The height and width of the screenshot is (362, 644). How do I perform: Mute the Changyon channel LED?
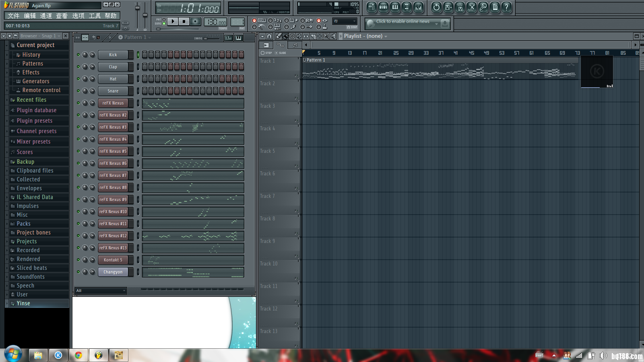tap(78, 272)
